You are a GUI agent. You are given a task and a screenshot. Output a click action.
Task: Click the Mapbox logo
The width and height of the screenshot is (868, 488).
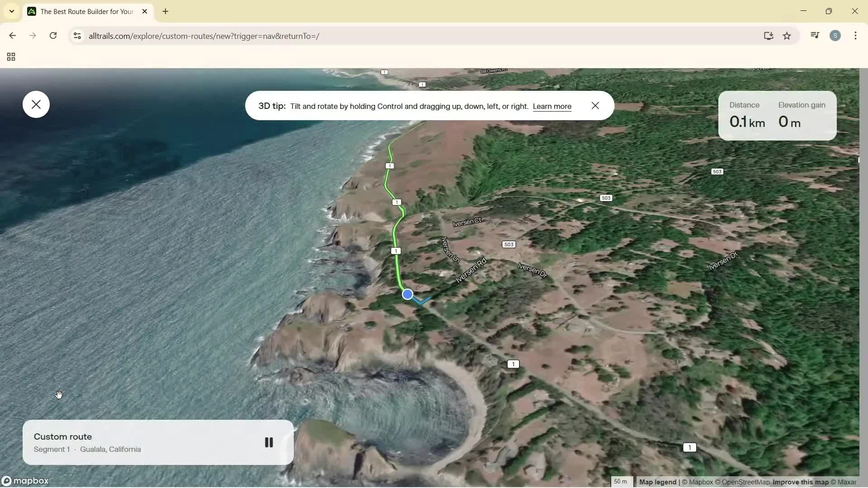point(26,481)
